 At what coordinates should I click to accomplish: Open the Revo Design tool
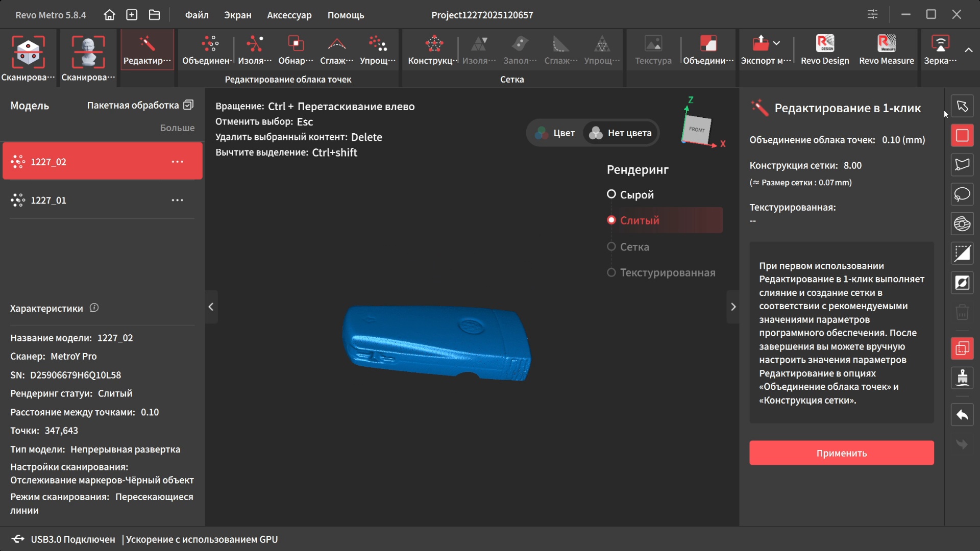tap(825, 50)
